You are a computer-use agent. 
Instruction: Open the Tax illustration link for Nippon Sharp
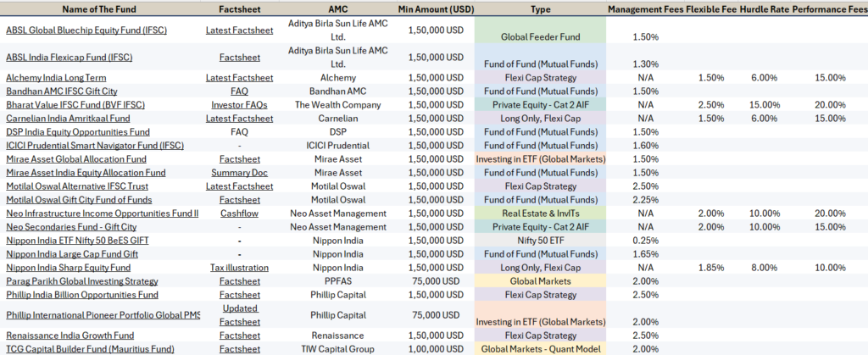click(x=239, y=268)
